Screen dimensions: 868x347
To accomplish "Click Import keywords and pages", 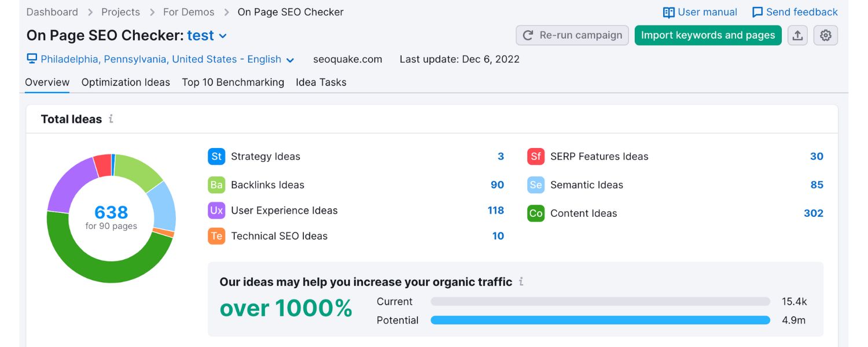I will (x=707, y=35).
